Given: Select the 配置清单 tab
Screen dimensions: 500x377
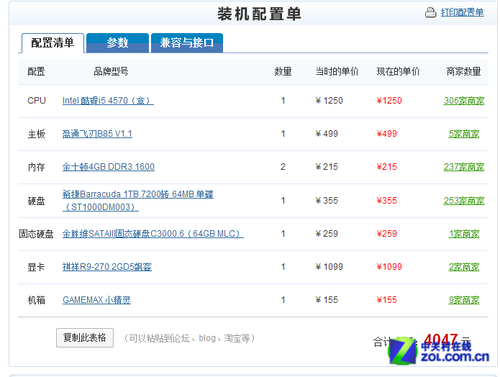Looking at the screenshot, I should click(53, 43).
